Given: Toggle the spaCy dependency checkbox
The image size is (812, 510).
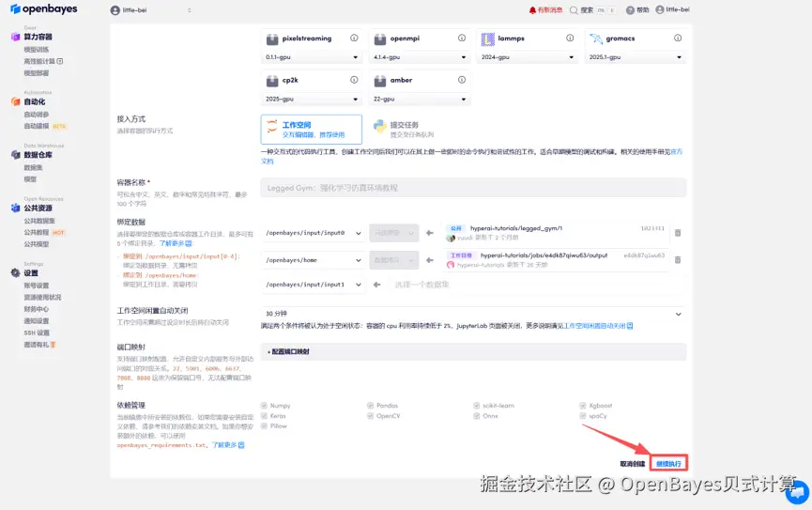Looking at the screenshot, I should [x=583, y=416].
